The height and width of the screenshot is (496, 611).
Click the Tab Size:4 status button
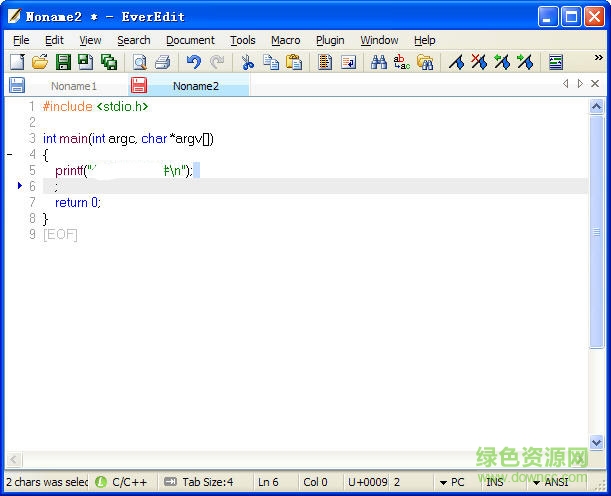point(199,482)
